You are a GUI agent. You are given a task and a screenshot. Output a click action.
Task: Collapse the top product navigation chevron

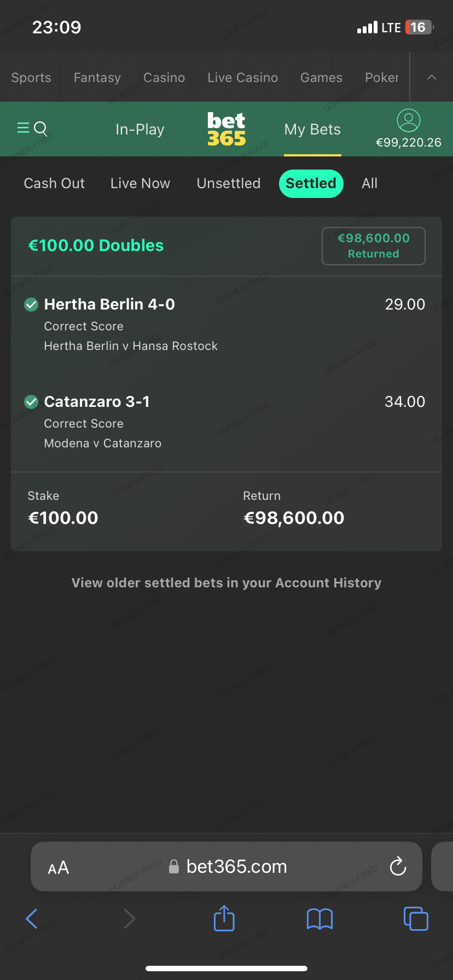[x=432, y=77]
